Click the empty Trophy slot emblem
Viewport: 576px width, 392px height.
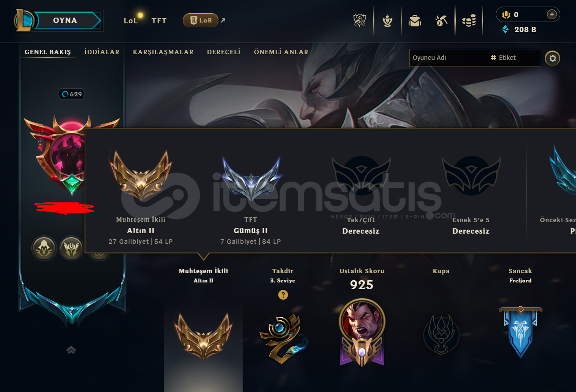(x=441, y=335)
